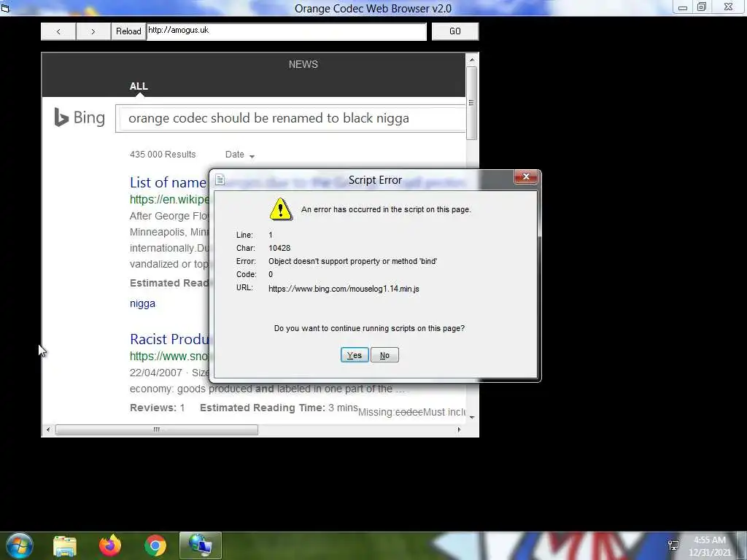The width and height of the screenshot is (747, 560).
Task: Click the horizontal scrollbar left arrow
Action: pos(47,429)
